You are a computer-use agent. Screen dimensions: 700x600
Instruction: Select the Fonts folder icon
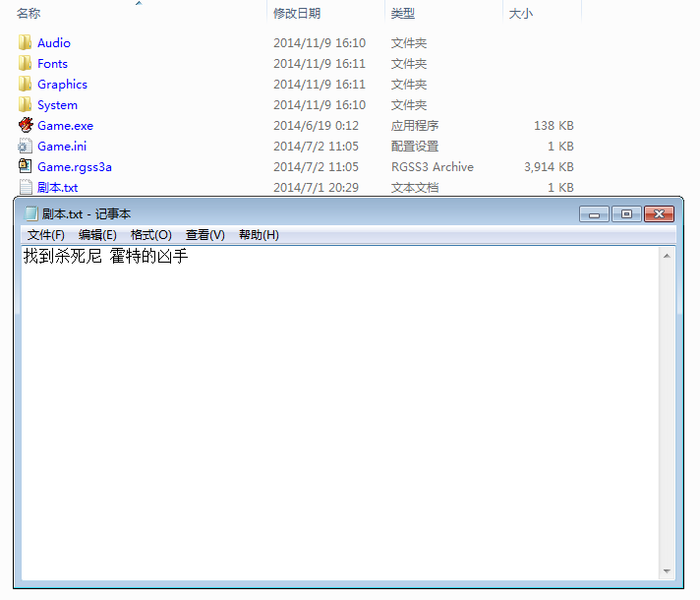pyautogui.click(x=25, y=63)
